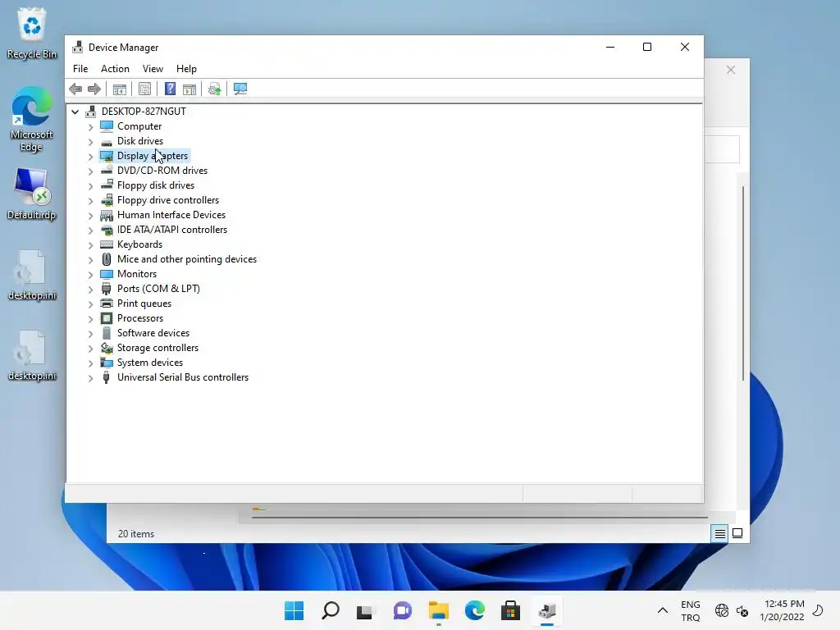Select the Processors tree label
840x630 pixels.
click(140, 318)
